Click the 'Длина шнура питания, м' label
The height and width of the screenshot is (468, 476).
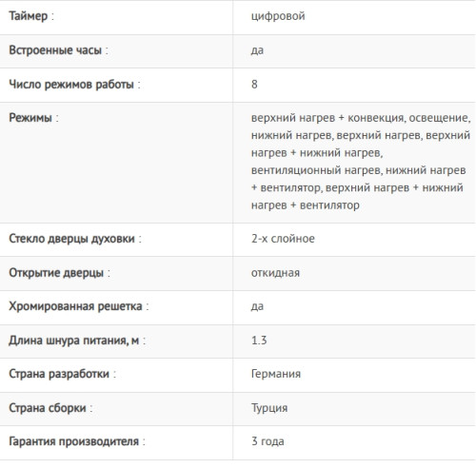point(74,341)
